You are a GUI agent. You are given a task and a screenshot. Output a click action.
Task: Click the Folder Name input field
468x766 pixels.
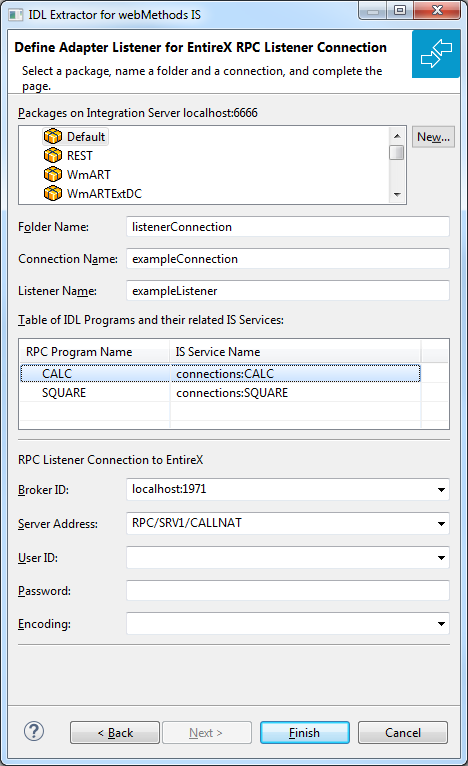coord(288,227)
